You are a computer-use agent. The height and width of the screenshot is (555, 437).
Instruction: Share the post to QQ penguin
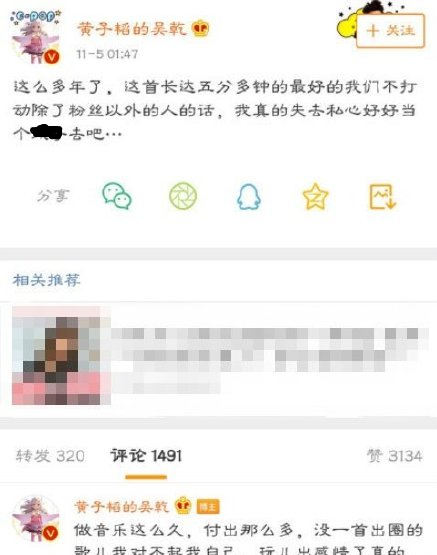249,196
